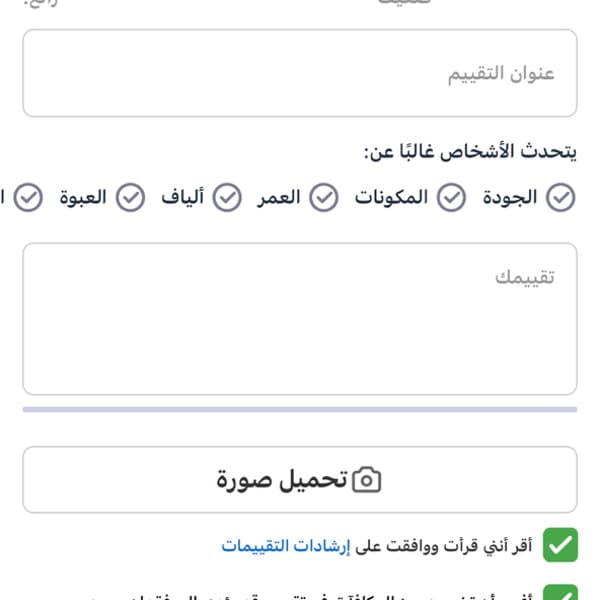This screenshot has width=600, height=600.
Task: Click the تحميل صورة upload button
Action: [x=300, y=479]
